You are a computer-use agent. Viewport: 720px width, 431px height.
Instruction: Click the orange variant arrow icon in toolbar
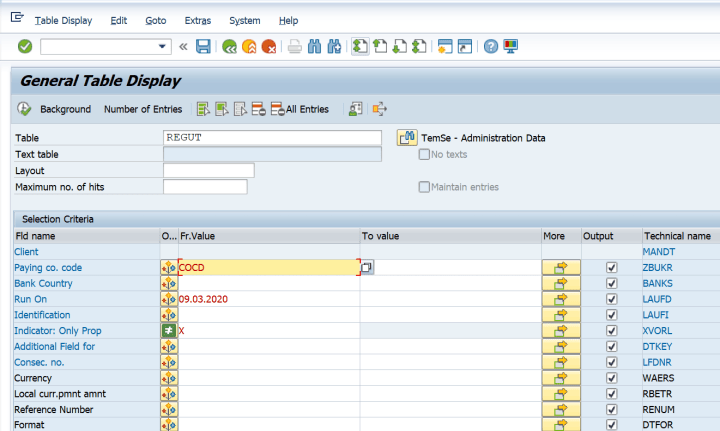[380, 109]
